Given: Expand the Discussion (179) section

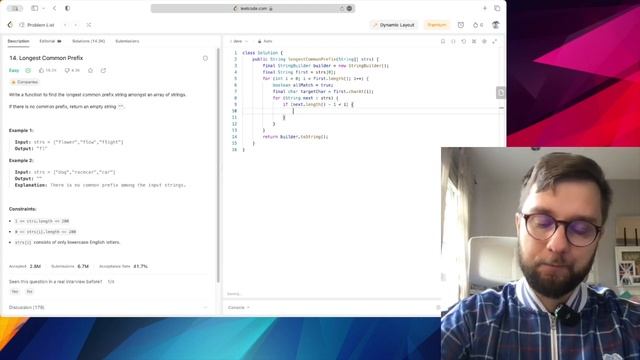Looking at the screenshot, I should pyautogui.click(x=108, y=307).
